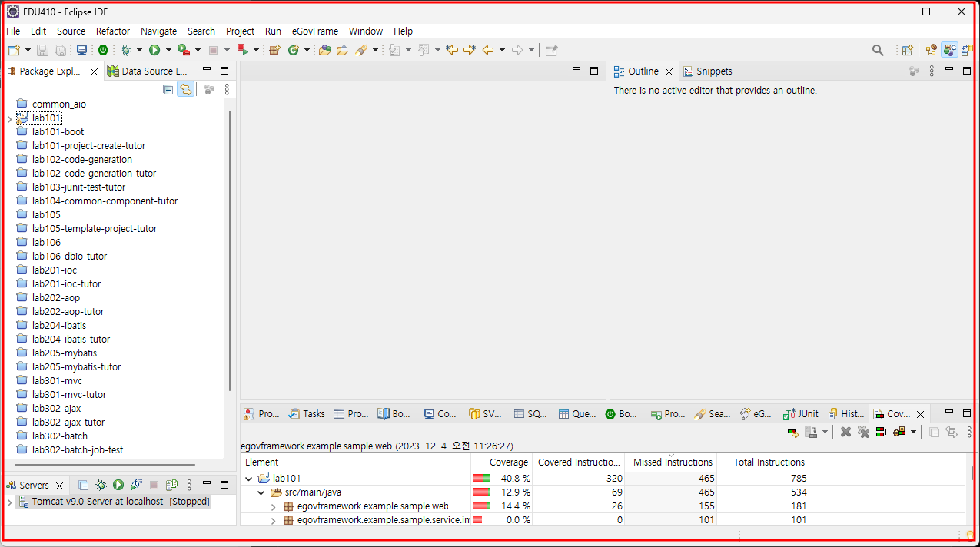Toggle Link with Editor in Package Explorer
Screen dimensions: 980x547
click(185, 90)
